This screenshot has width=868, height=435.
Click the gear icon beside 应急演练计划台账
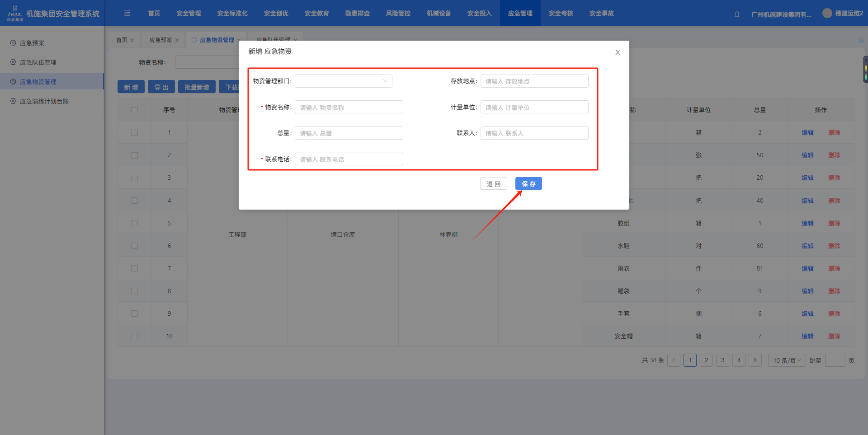[x=13, y=101]
